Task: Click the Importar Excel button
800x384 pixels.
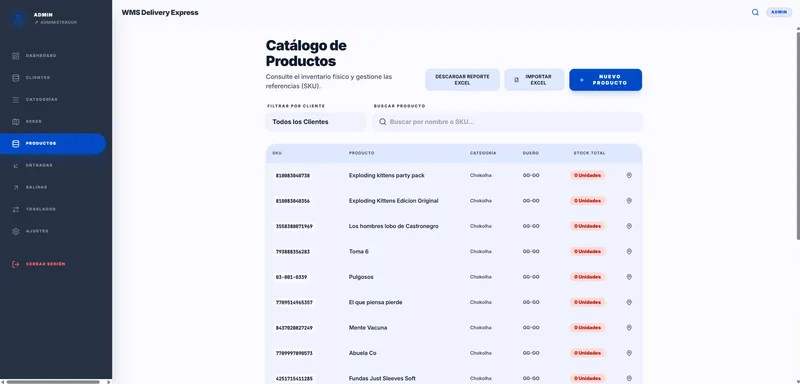Action: (534, 80)
